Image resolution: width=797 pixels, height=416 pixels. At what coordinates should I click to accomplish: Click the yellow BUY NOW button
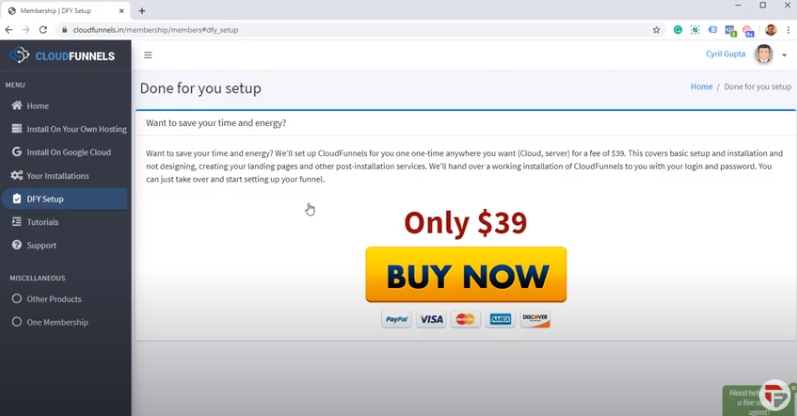click(466, 275)
